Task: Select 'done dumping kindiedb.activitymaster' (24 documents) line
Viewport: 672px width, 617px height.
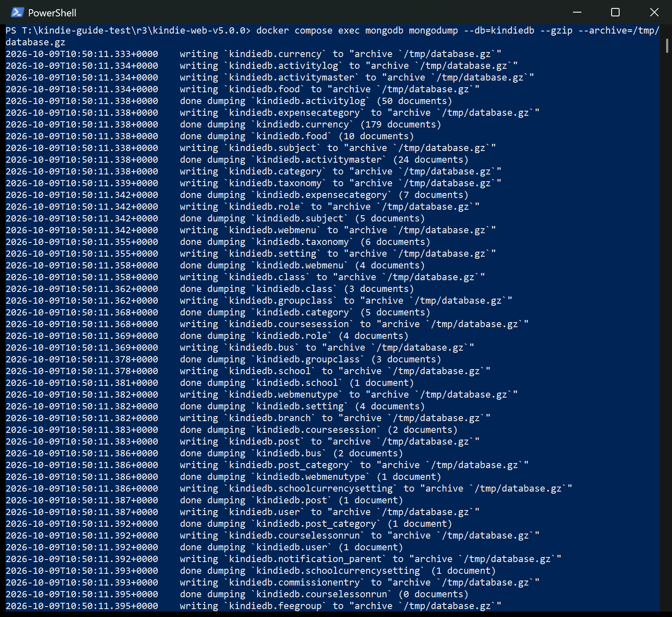Action: (x=237, y=160)
